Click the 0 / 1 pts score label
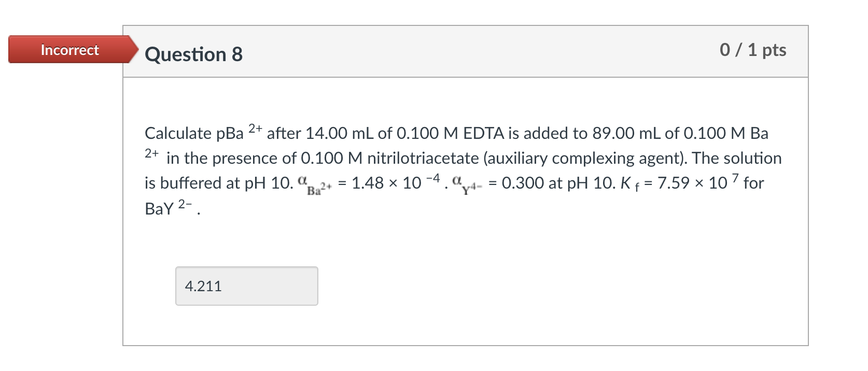The height and width of the screenshot is (371, 868). pyautogui.click(x=753, y=50)
